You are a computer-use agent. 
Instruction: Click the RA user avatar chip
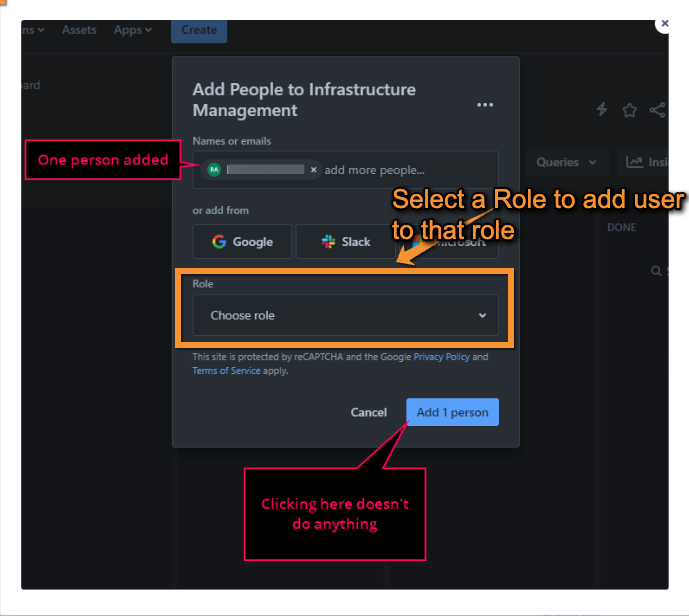[x=214, y=170]
